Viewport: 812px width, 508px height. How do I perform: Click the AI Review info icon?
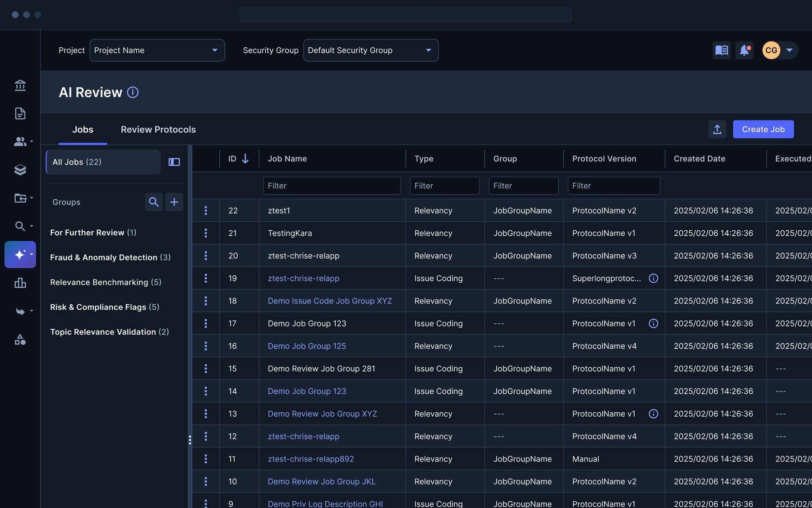133,93
